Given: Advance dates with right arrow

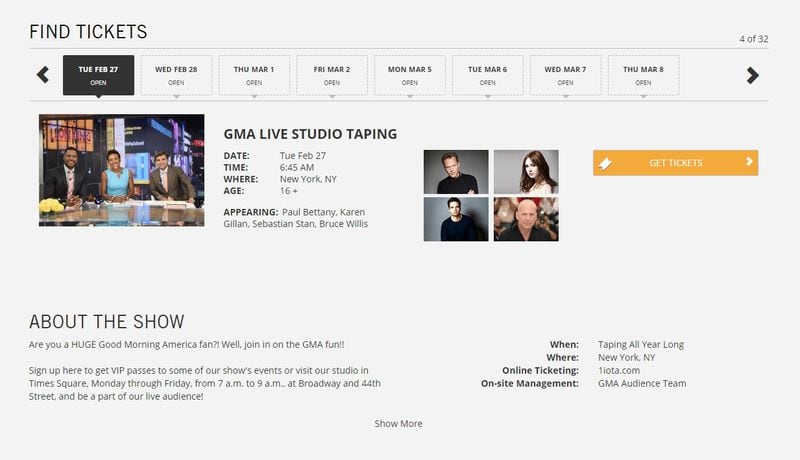Looking at the screenshot, I should (753, 75).
